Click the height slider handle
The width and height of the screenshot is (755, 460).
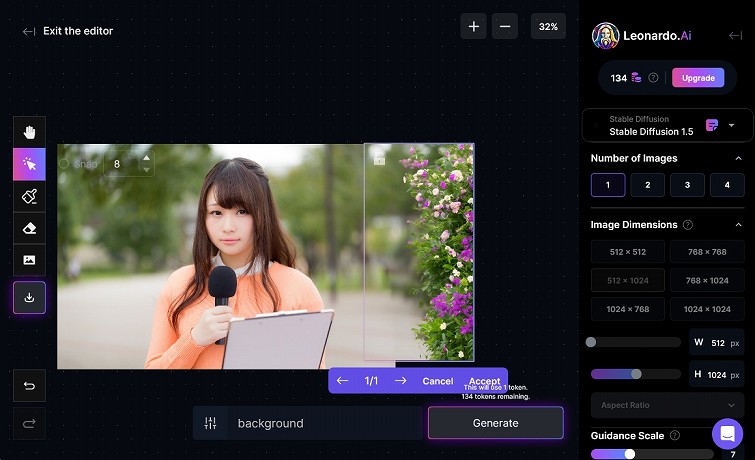636,374
